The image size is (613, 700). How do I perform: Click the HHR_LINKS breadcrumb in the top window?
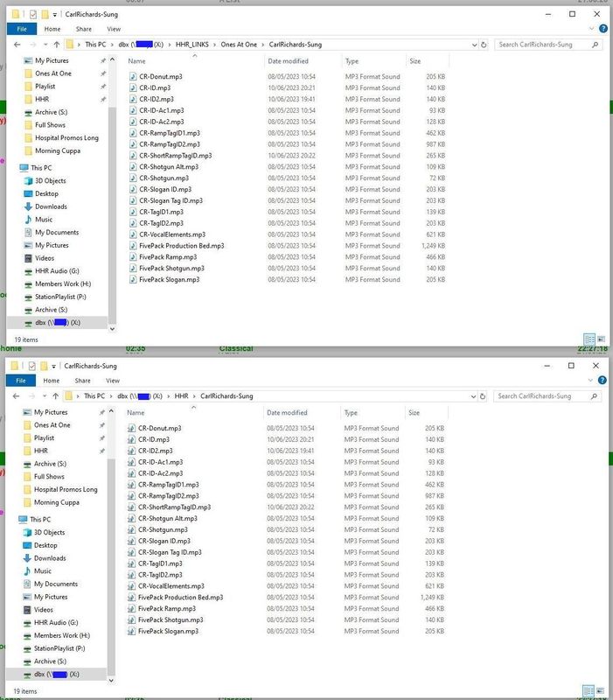[192, 45]
